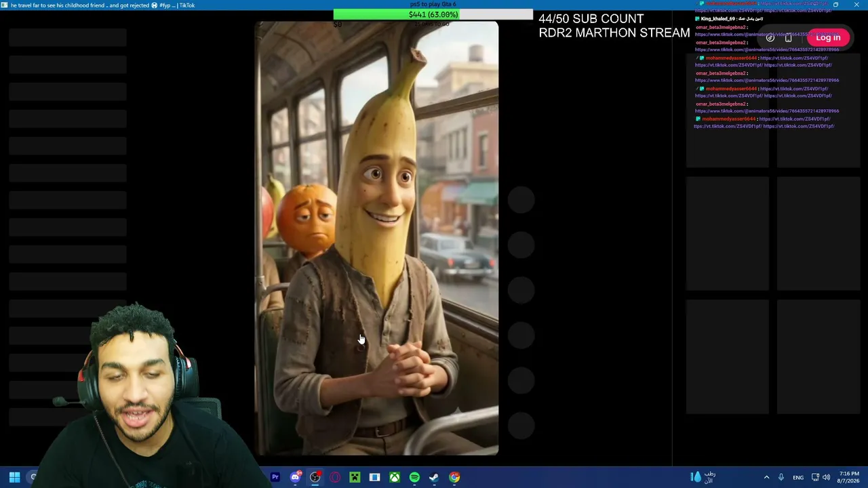The width and height of the screenshot is (868, 488).
Task: Open the 7:16 PM clock and calendar
Action: 849,477
